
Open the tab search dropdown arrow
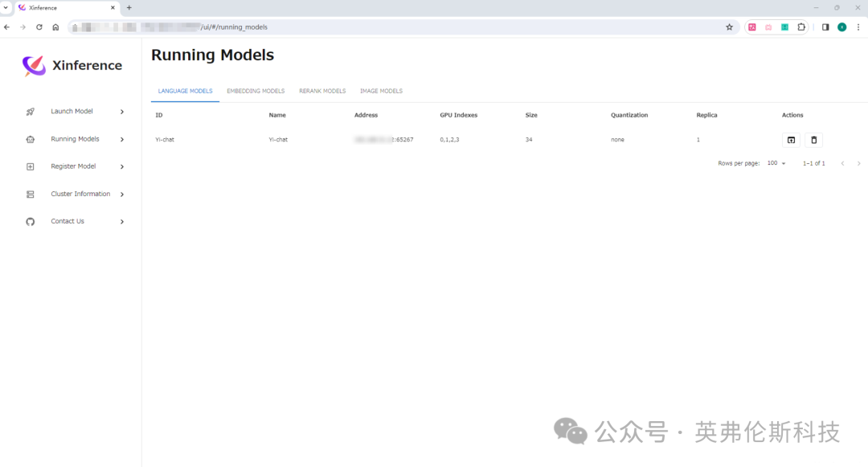point(6,8)
